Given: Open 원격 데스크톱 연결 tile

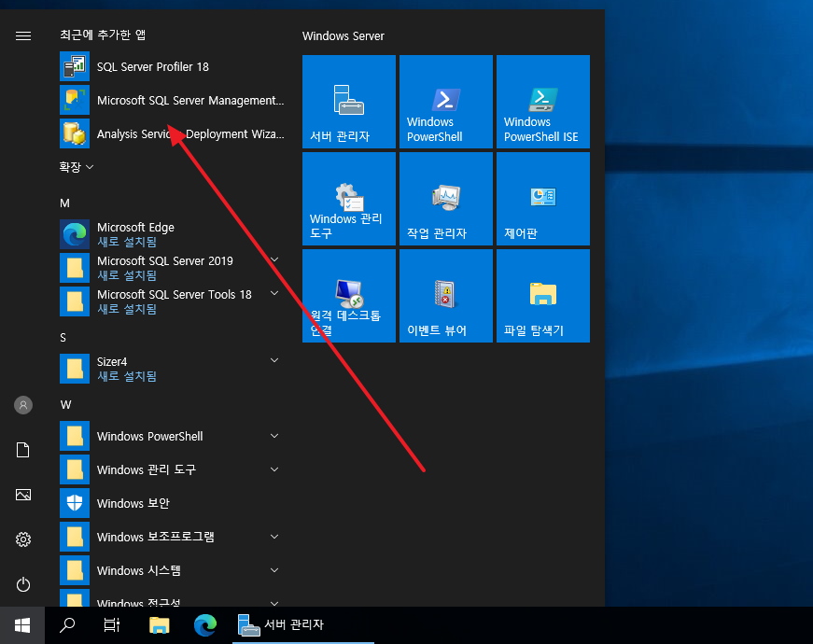Looking at the screenshot, I should [349, 296].
